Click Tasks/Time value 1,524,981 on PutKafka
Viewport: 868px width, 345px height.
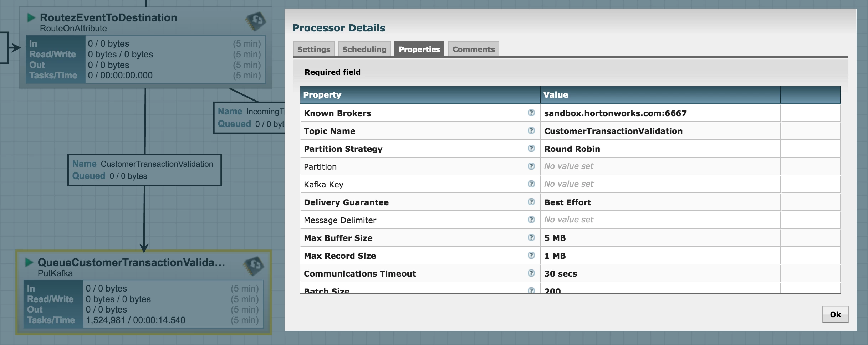136,320
